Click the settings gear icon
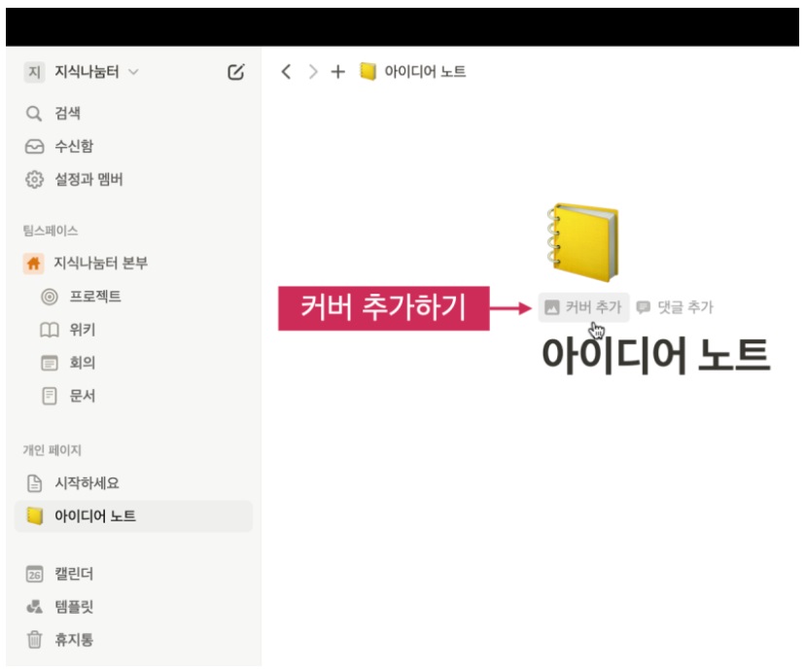This screenshot has width=805, height=672. coord(34,180)
